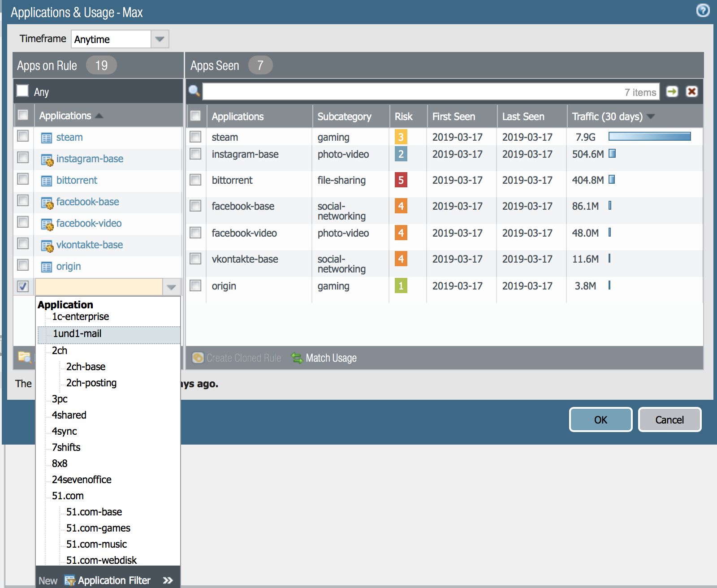The image size is (717, 588).
Task: Select Anytime in Timeframe combo box
Action: 111,39
